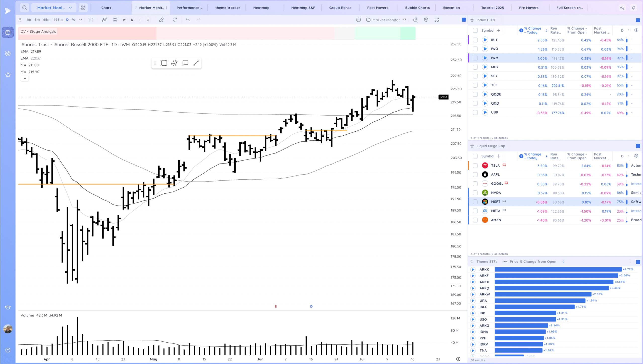Click the undo arrow
This screenshot has height=364, width=643.
[188, 20]
